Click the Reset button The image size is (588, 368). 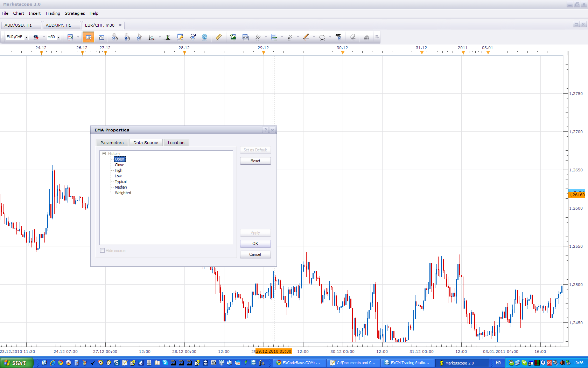point(255,161)
